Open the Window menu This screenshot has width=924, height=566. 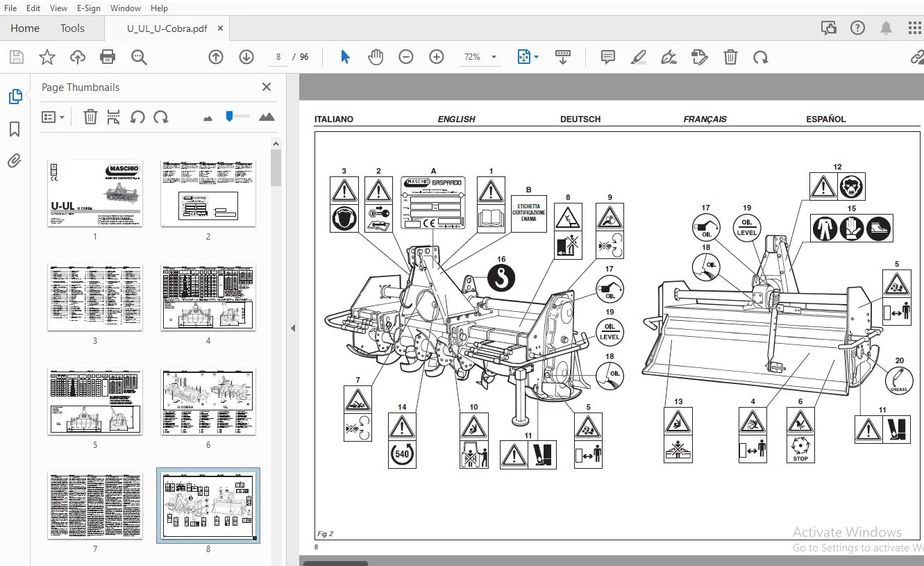(x=126, y=8)
